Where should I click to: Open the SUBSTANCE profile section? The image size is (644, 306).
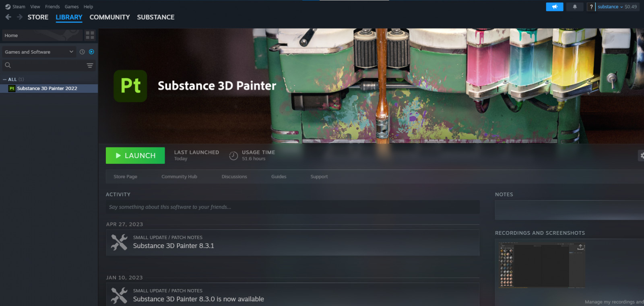(156, 17)
